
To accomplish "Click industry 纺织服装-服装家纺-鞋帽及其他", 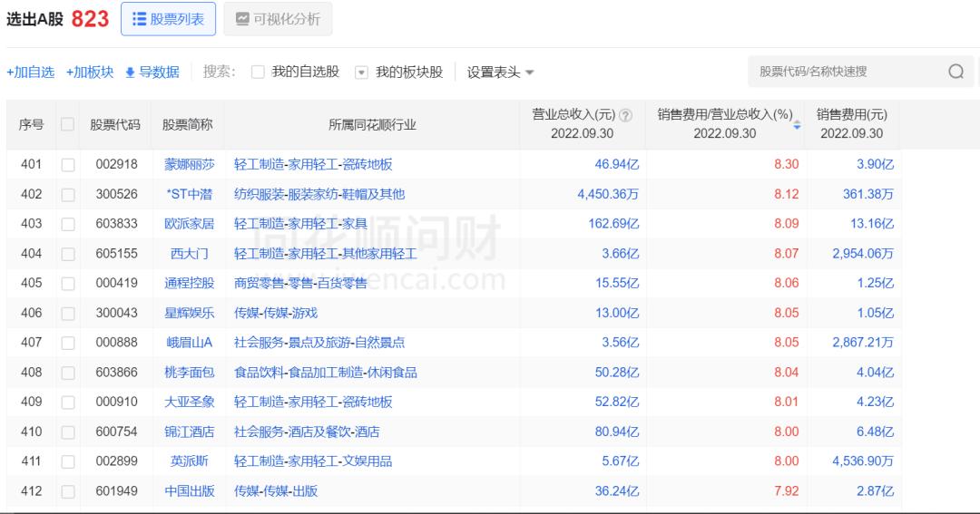I will [319, 194].
